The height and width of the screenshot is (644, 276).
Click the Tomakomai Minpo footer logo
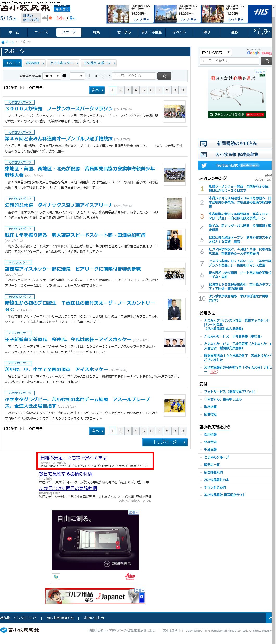point(20,630)
